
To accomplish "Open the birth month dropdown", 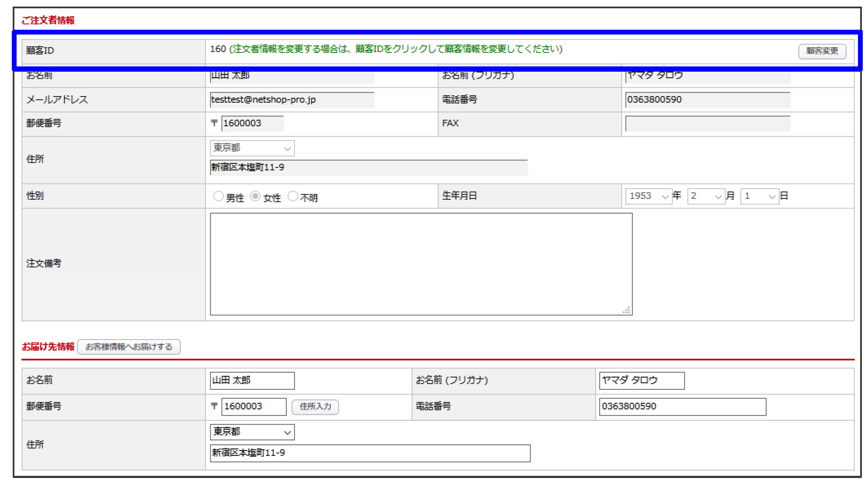I will tap(705, 196).
